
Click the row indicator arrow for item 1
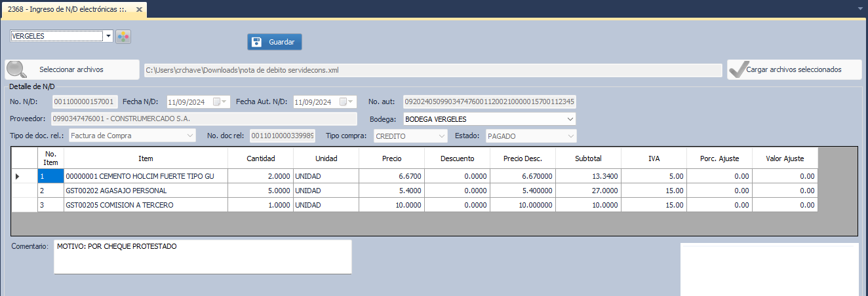18,176
